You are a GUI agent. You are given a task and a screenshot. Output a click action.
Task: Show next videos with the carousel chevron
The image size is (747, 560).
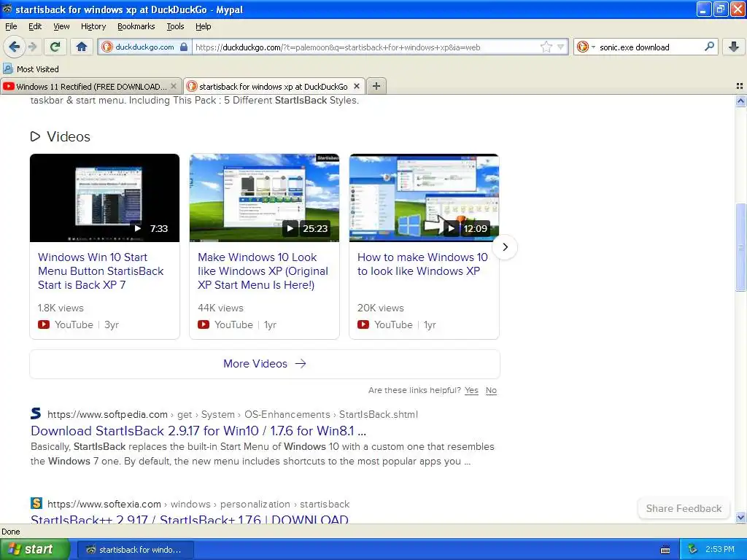(505, 246)
